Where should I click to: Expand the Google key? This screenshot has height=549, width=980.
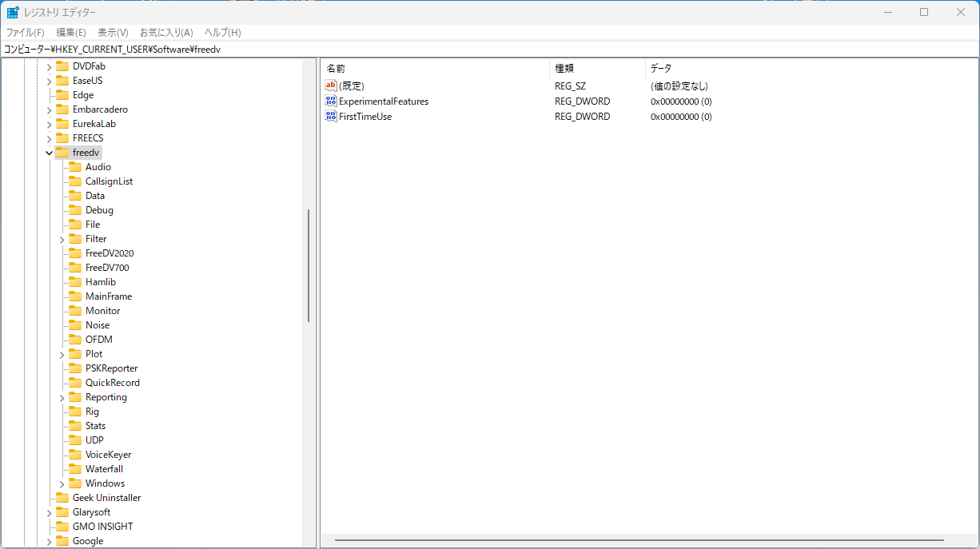click(x=50, y=541)
